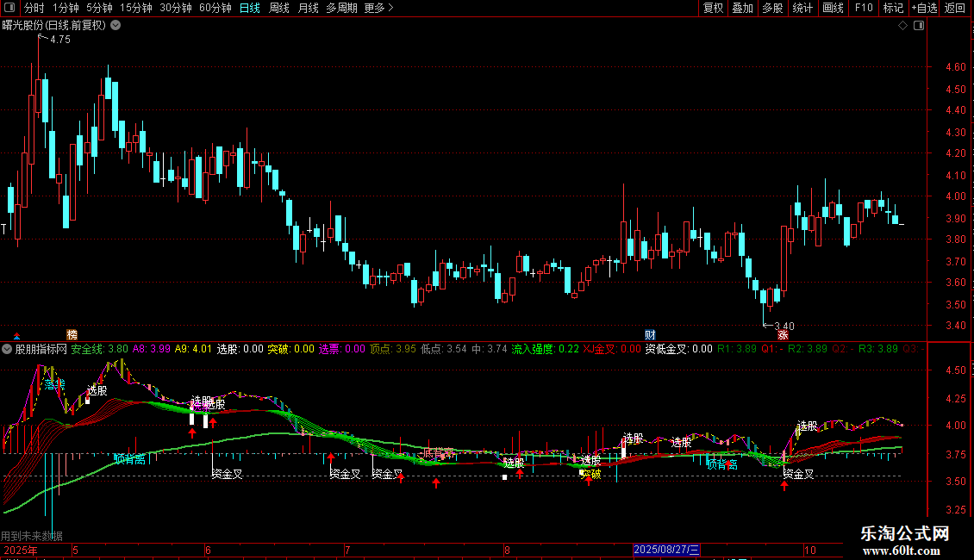Click the A9: 4.01 indicator value
This screenshot has height=560, width=974.
pos(193,349)
